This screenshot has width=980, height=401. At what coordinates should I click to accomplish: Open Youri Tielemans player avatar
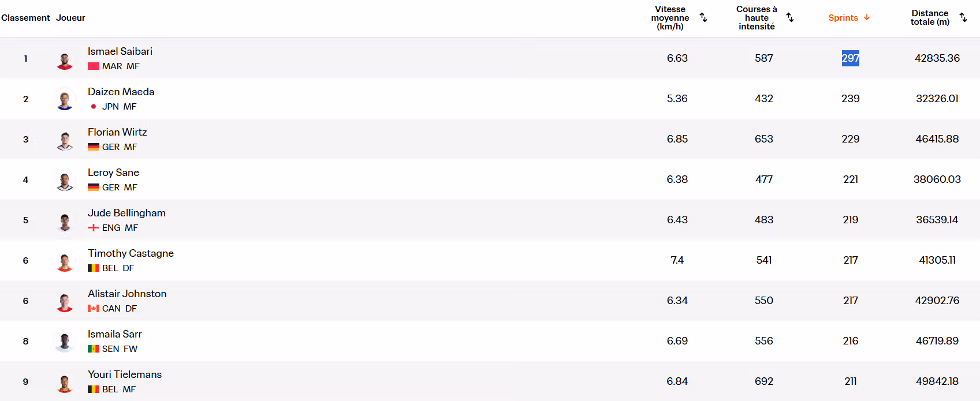pyautogui.click(x=65, y=381)
